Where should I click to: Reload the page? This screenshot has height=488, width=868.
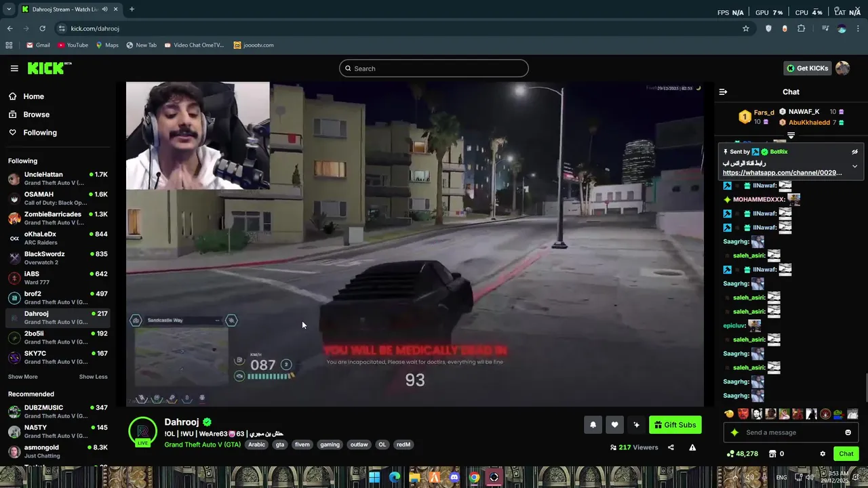coord(42,28)
